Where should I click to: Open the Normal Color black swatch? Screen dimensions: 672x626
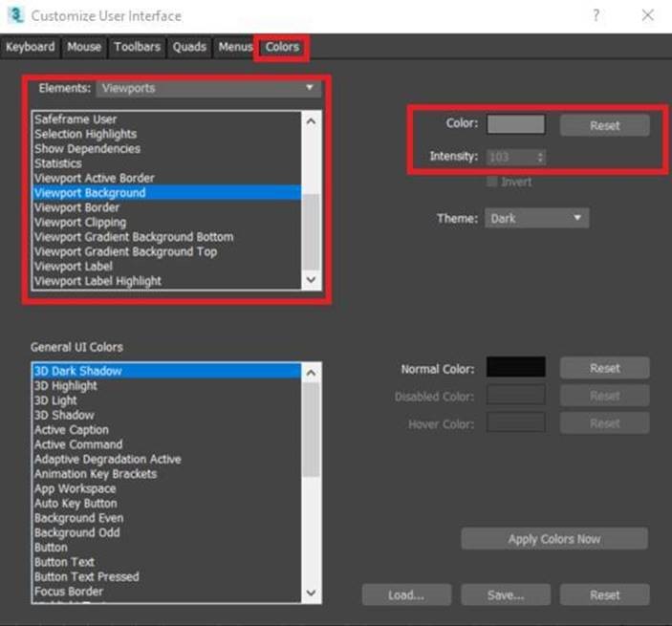pos(515,368)
